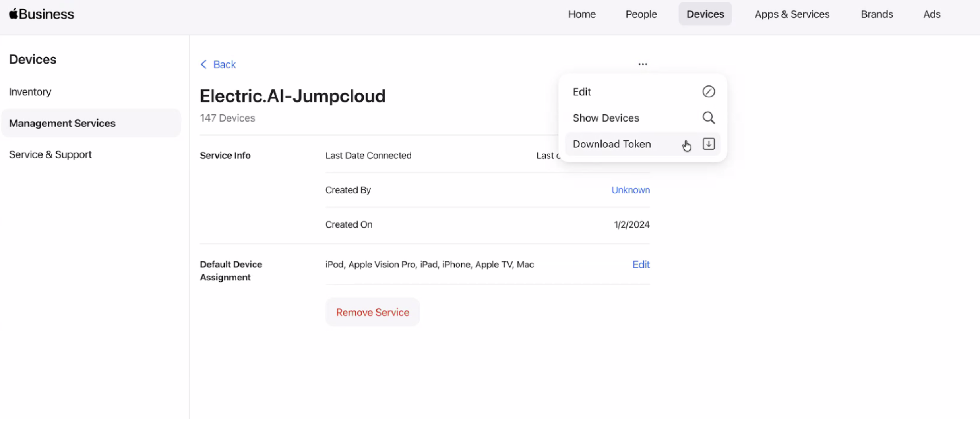Screen dimensions: 980x421
Task: Click the Electric.AI-Jumpcloud title
Action: [x=292, y=96]
